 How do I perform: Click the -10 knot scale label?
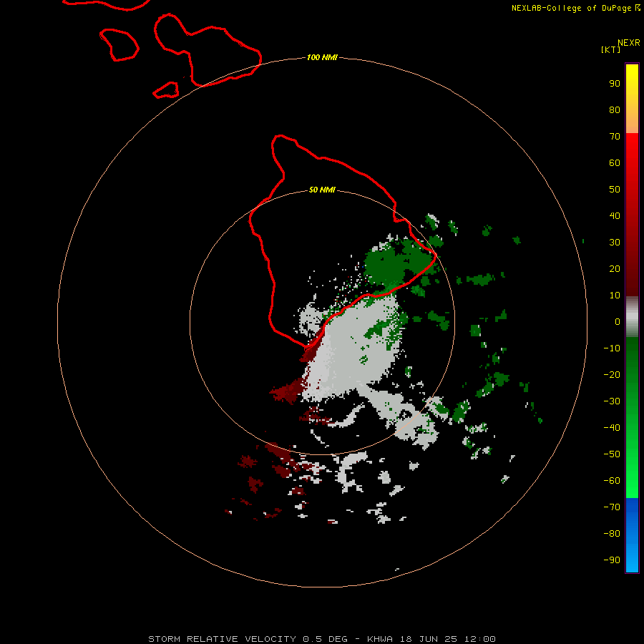pyautogui.click(x=612, y=348)
